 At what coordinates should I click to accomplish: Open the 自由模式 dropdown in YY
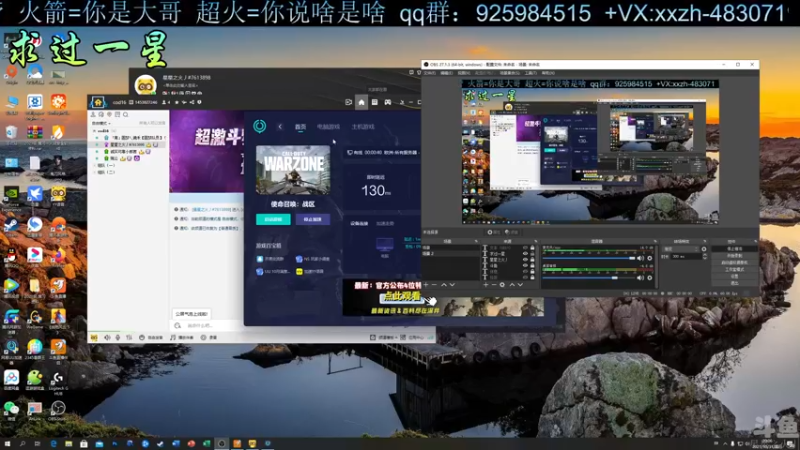(x=101, y=123)
